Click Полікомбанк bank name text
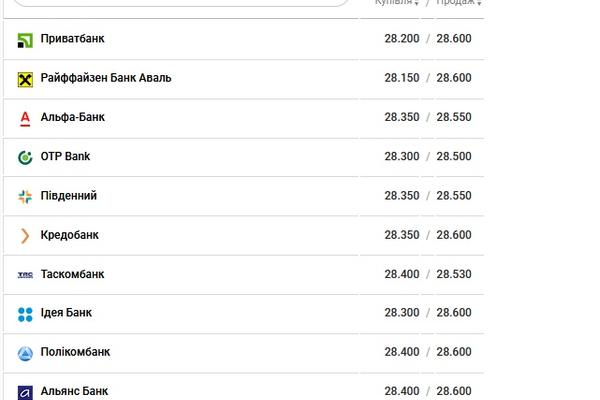 point(75,352)
